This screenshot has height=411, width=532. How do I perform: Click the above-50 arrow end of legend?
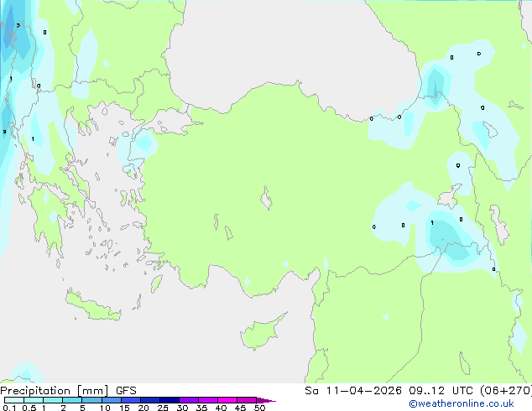[266, 400]
